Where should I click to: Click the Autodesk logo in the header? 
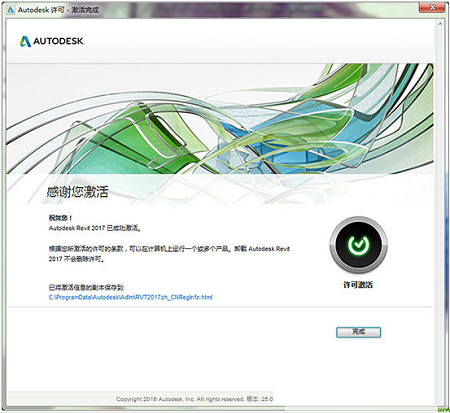coord(52,41)
